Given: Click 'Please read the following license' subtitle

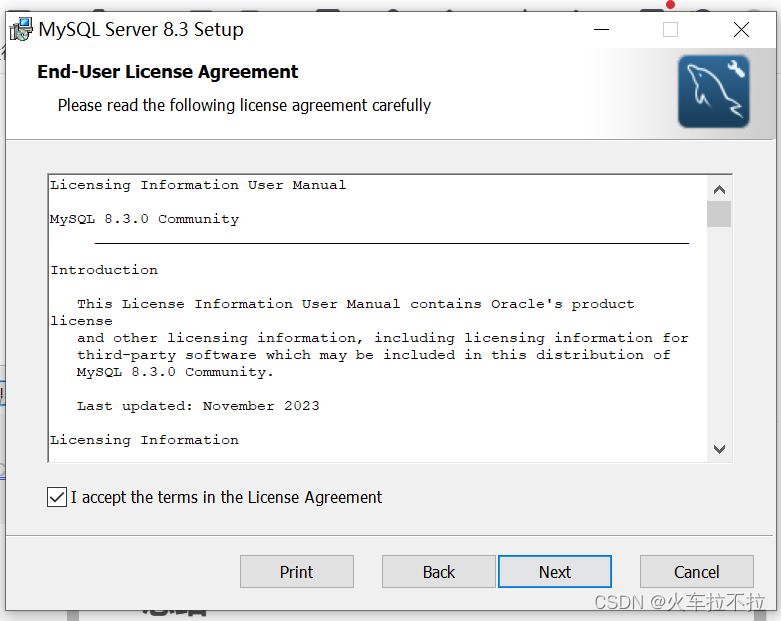Looking at the screenshot, I should point(244,106).
